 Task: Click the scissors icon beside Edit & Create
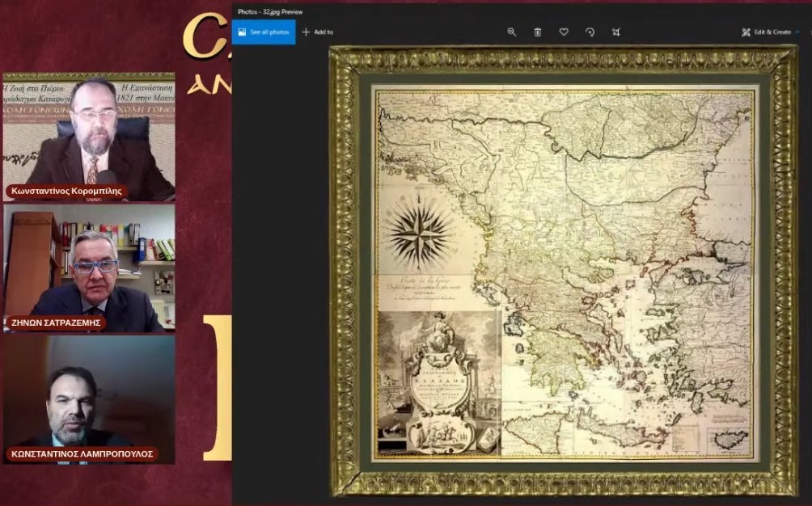click(x=746, y=32)
